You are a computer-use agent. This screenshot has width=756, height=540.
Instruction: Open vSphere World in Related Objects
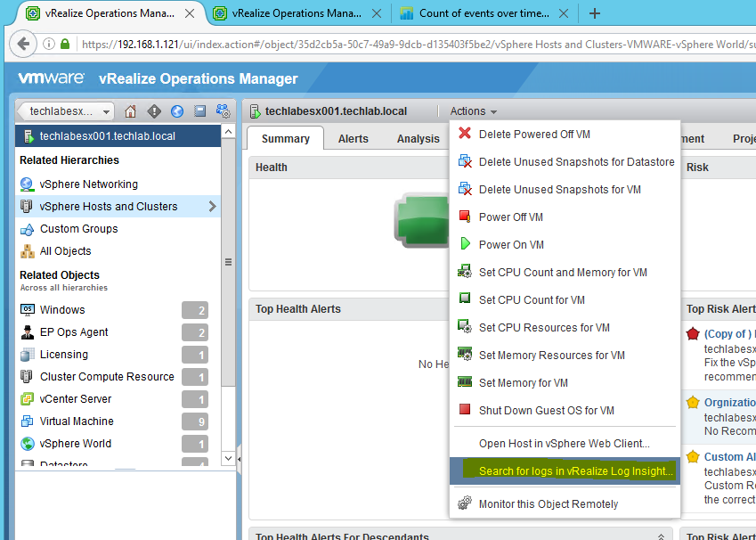point(75,444)
